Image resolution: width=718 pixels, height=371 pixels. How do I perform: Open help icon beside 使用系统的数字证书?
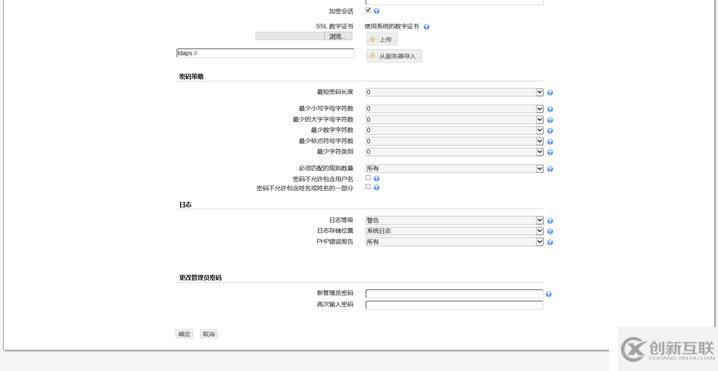tap(426, 27)
